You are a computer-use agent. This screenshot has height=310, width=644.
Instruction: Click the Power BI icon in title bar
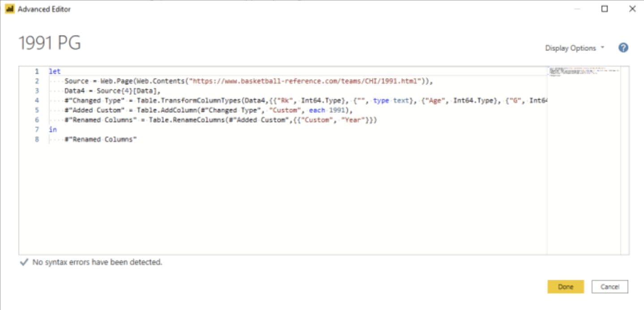pos(9,9)
